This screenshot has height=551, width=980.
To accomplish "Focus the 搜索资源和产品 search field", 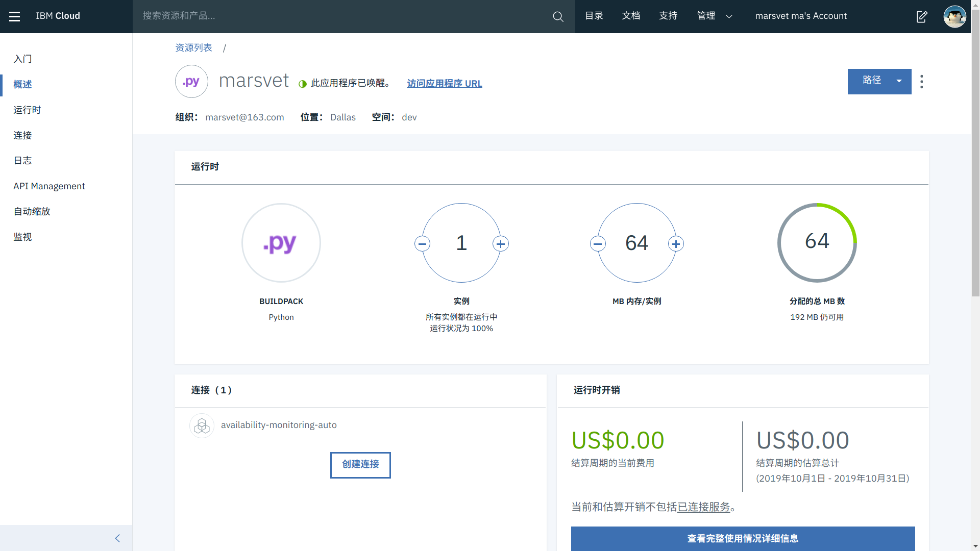I will coord(342,16).
